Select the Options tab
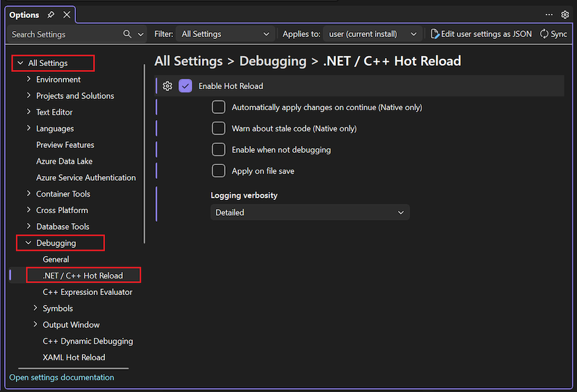The image size is (577, 392). (x=24, y=14)
